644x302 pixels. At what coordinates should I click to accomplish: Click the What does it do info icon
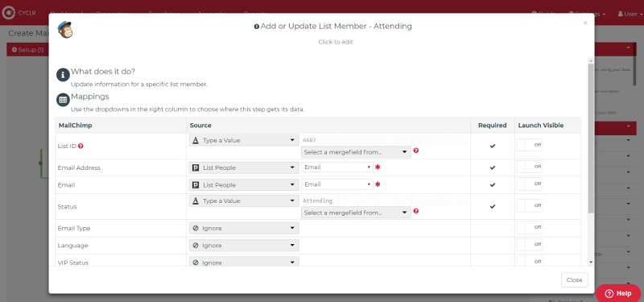tap(63, 75)
